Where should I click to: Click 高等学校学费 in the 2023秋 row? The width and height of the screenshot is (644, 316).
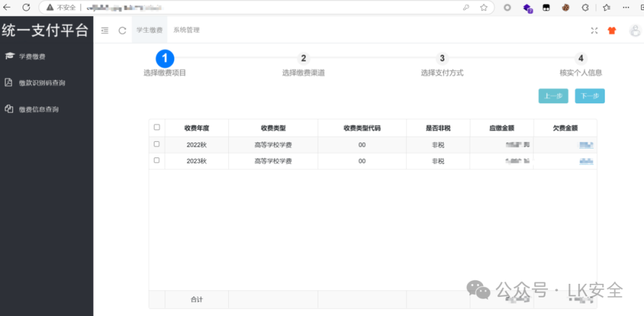273,161
